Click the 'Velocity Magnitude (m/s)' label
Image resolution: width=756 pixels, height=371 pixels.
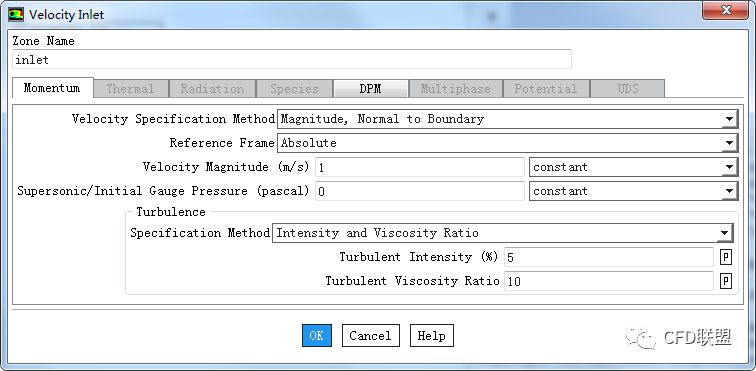click(226, 167)
